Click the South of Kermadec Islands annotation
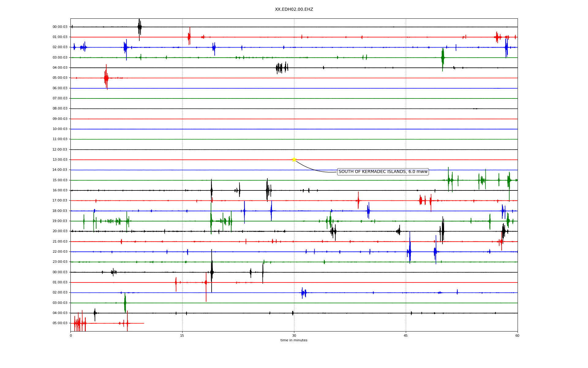Viewport: 588px width, 368px height. 383,172
